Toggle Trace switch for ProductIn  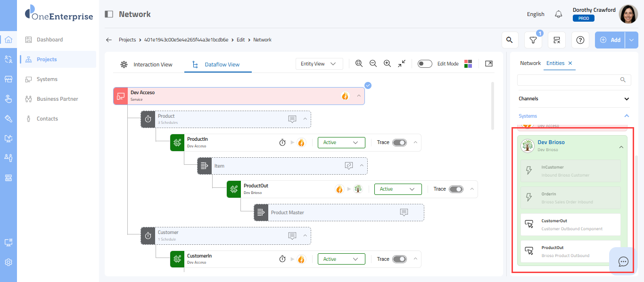(399, 143)
